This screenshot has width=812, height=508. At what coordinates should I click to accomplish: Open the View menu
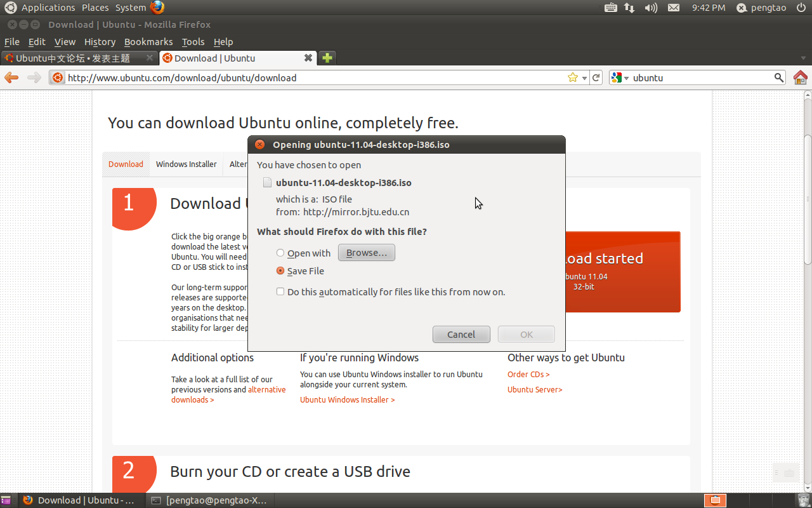click(65, 42)
